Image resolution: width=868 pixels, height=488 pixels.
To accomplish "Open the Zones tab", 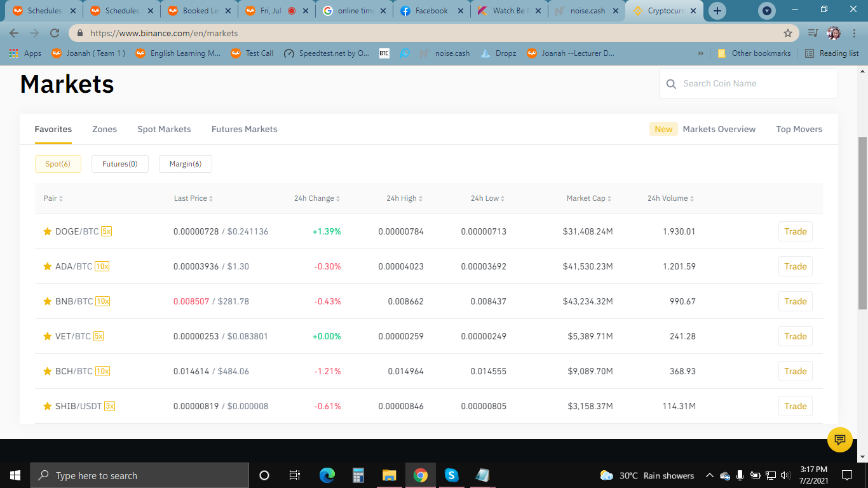I will (105, 129).
